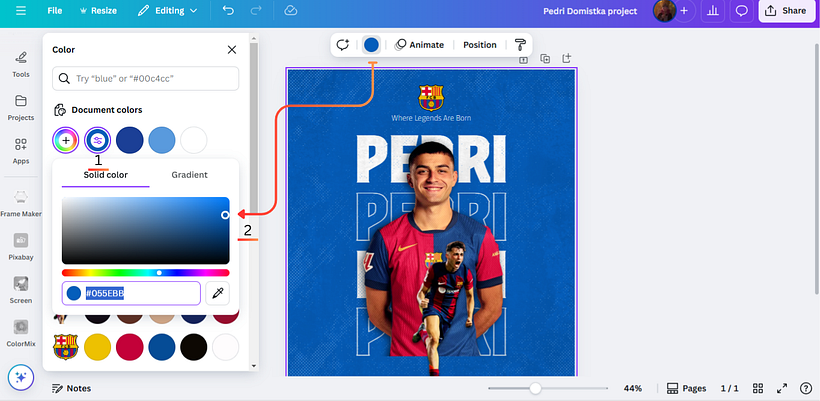Expand the Editing mode dropdown

[x=167, y=11]
